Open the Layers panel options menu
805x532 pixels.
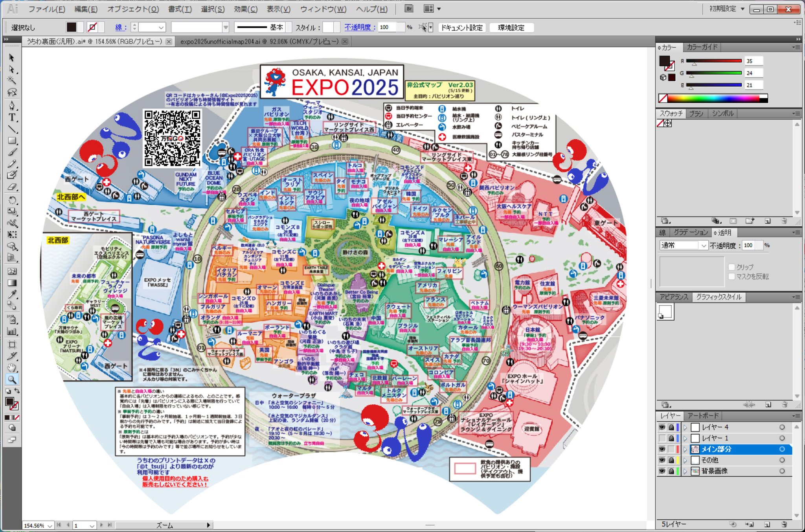pos(796,416)
